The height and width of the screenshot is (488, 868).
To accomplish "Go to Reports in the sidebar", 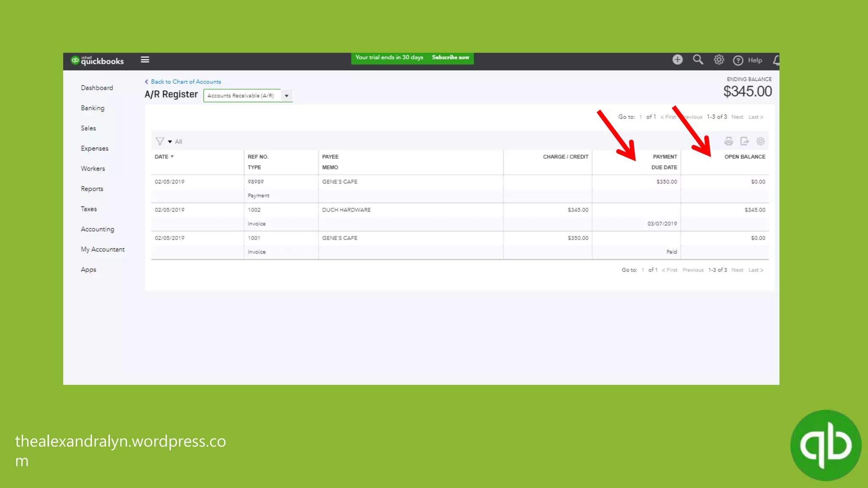I will tap(92, 189).
